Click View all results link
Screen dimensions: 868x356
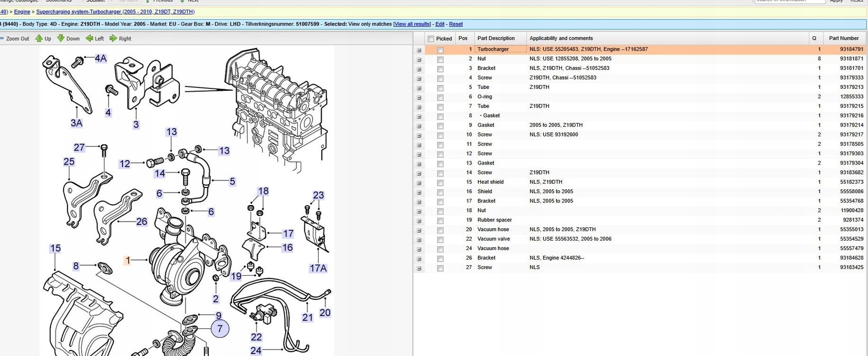412,24
